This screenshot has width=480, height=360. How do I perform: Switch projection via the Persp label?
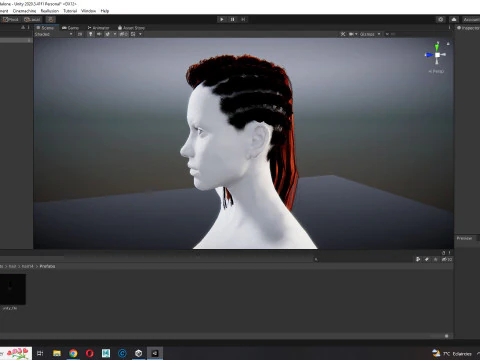pyautogui.click(x=436, y=71)
